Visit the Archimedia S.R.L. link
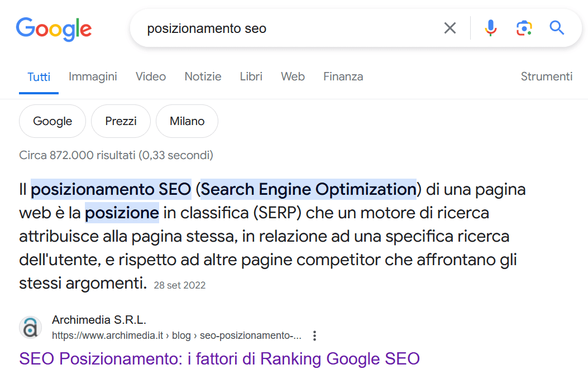Viewport: 588px width, 374px height. pos(98,320)
